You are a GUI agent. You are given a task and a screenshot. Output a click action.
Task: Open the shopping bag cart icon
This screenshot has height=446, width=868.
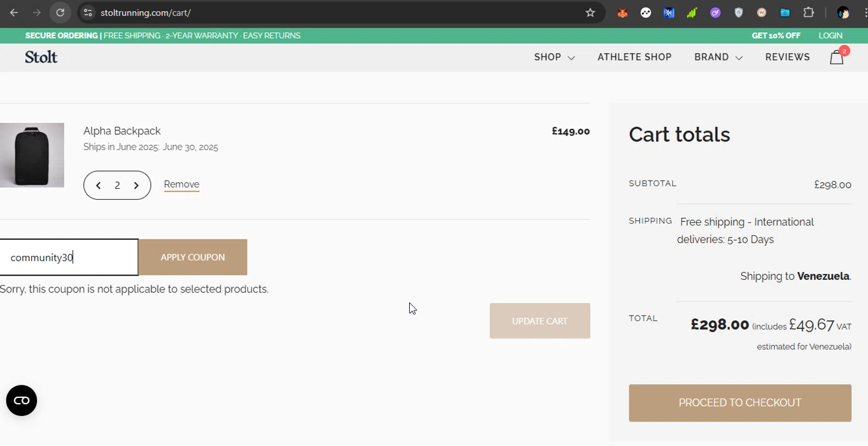point(837,57)
